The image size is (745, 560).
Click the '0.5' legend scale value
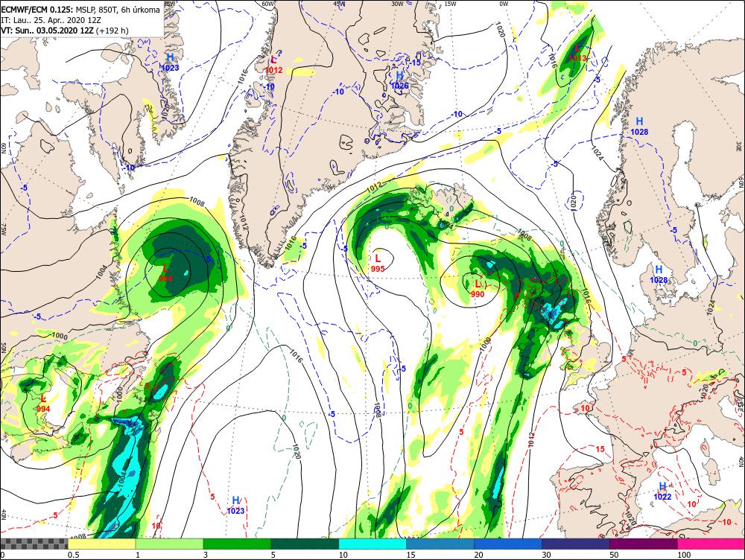point(73,555)
